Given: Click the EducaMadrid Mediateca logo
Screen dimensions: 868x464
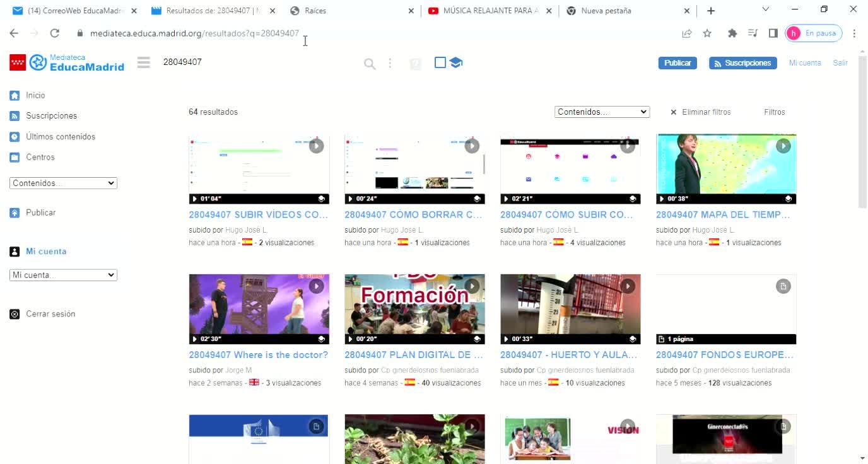Looking at the screenshot, I should (x=67, y=62).
